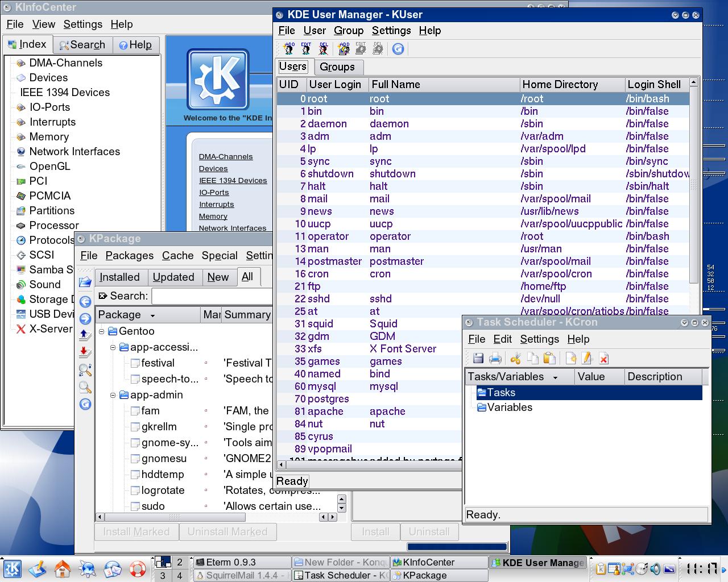Screen dimensions: 728x582
Task: Switch to the Help tab in KInfoCenter
Action: click(135, 45)
